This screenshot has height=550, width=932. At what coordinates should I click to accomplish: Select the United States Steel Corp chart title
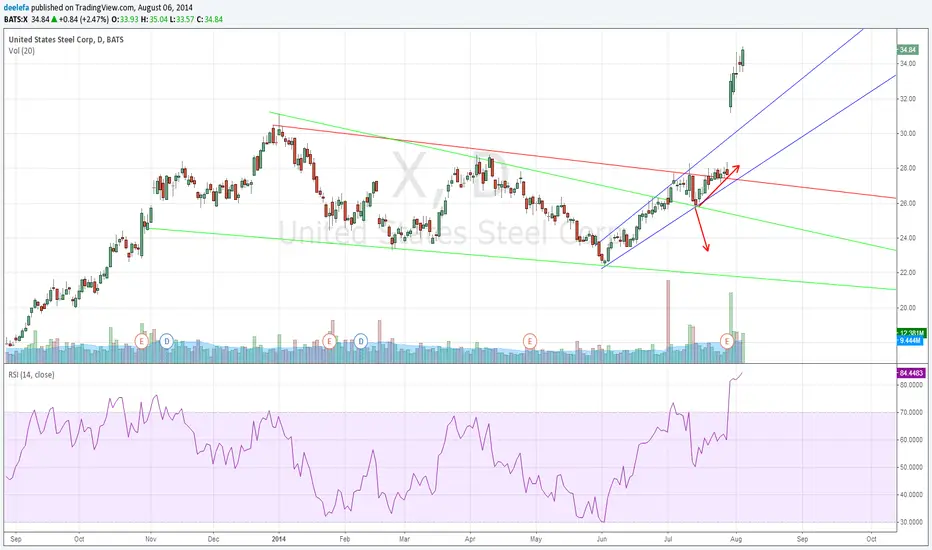66,40
